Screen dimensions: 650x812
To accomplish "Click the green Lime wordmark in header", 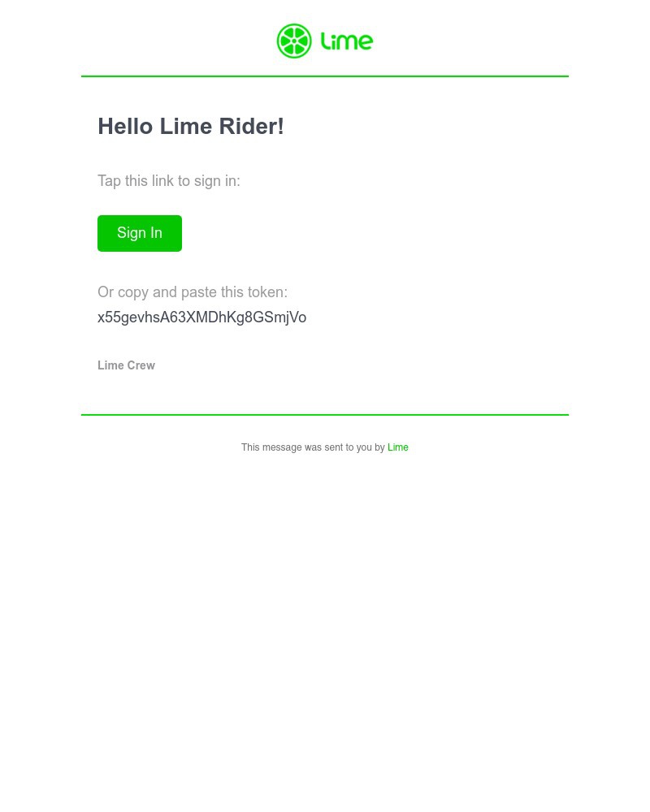I will [347, 41].
